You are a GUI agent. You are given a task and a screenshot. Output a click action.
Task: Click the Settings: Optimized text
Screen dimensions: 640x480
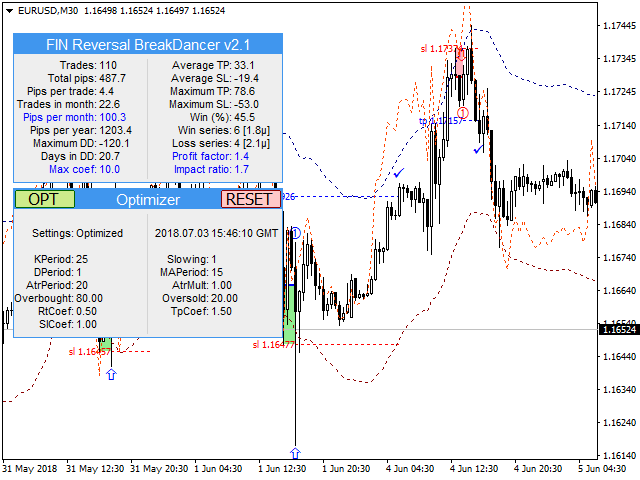coord(77,233)
